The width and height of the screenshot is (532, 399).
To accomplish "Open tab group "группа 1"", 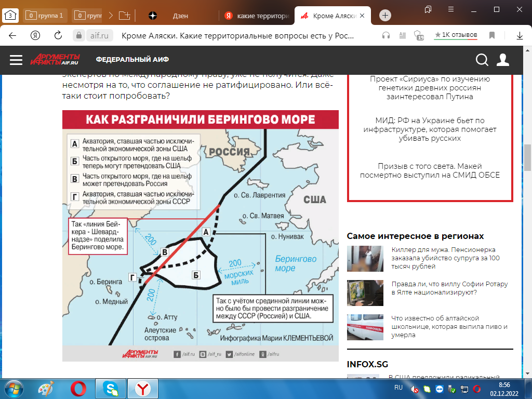I will (x=45, y=16).
